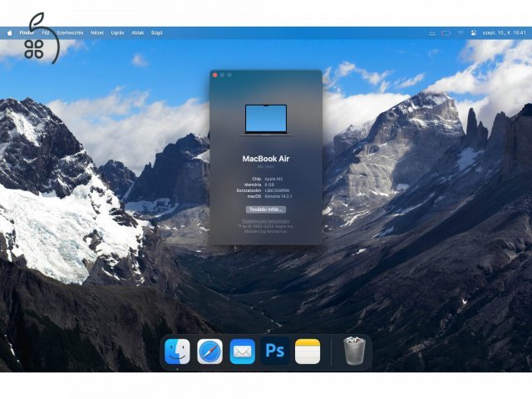Viewport: 532px width, 399px height.
Task: Open the Szerkesztés menu
Action: click(x=70, y=33)
